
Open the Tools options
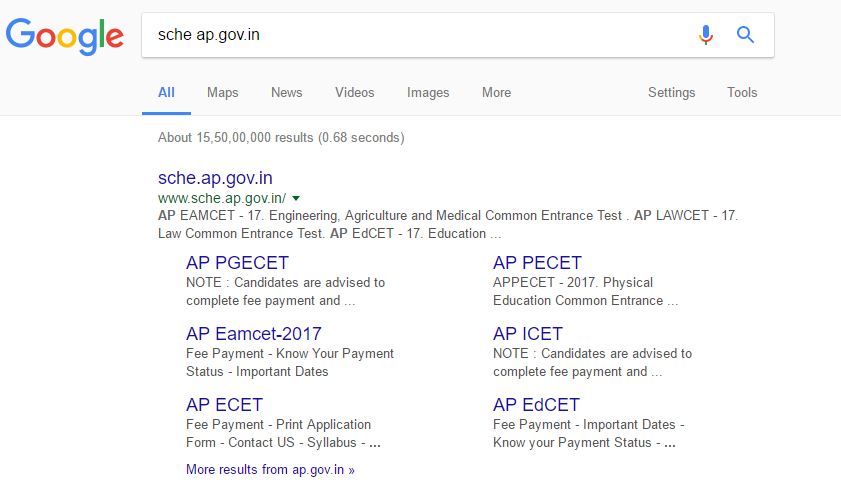coord(742,92)
